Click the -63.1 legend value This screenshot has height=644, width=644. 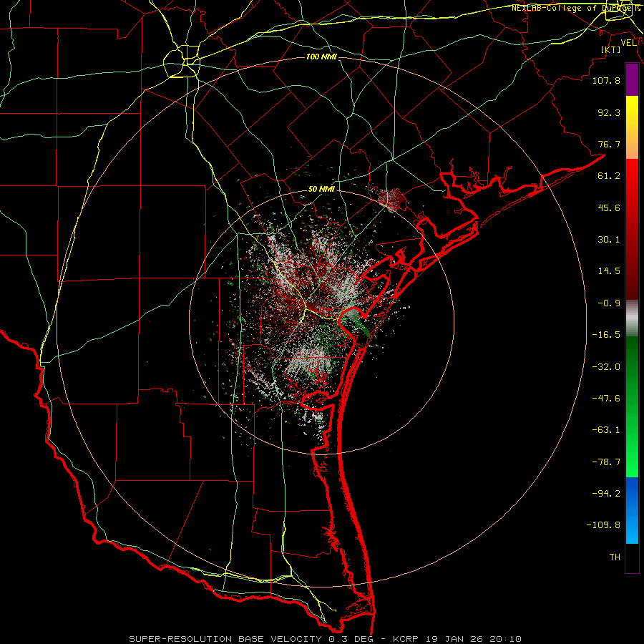click(x=606, y=430)
